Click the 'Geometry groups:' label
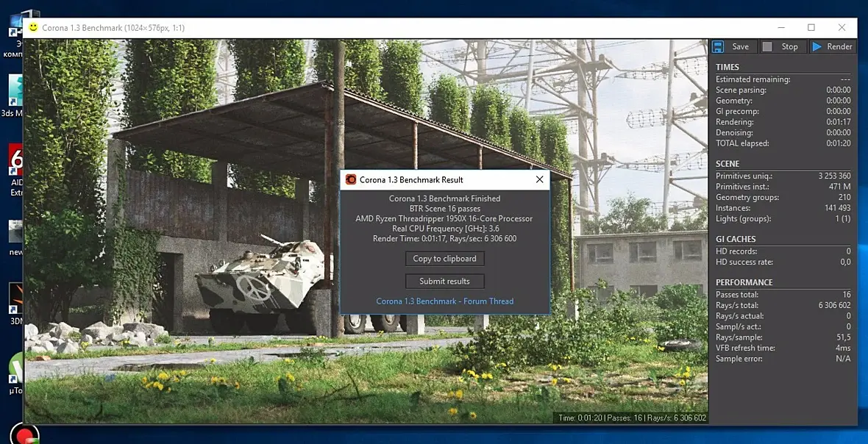The height and width of the screenshot is (444, 868). click(x=747, y=198)
